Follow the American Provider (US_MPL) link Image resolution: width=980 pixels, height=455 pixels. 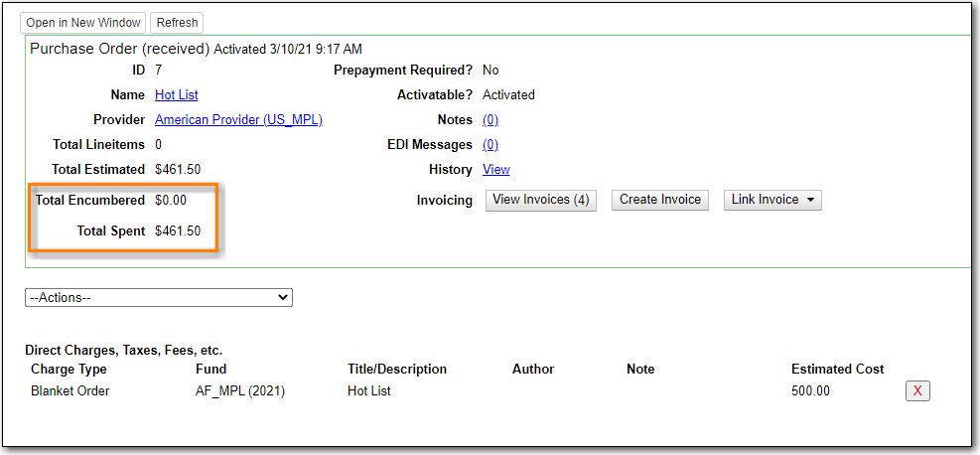coord(238,120)
